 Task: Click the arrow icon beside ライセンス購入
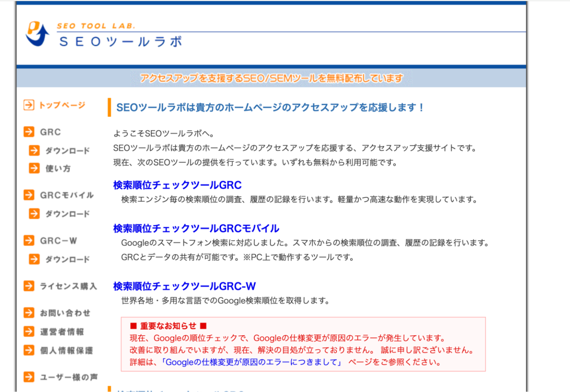[x=29, y=286]
